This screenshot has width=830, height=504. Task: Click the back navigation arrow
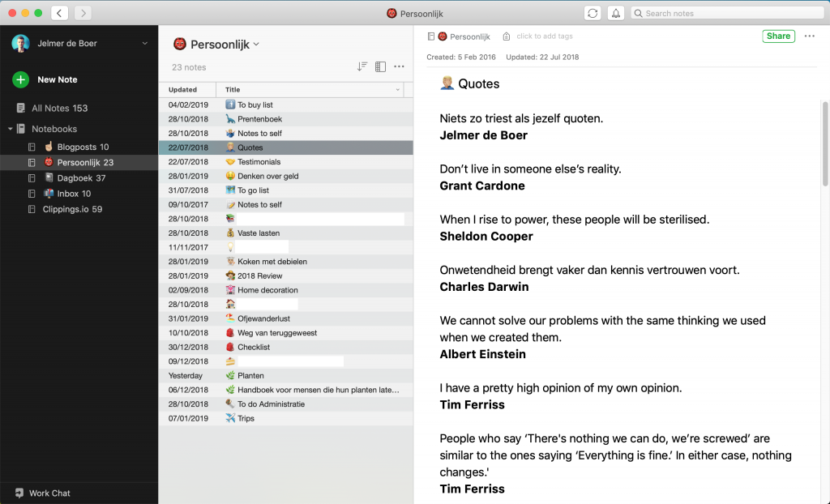tap(59, 13)
